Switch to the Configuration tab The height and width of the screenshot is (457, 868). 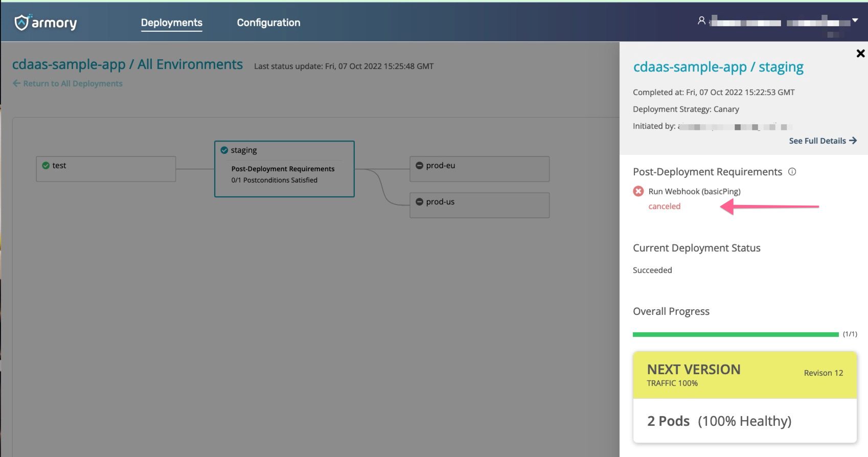268,22
